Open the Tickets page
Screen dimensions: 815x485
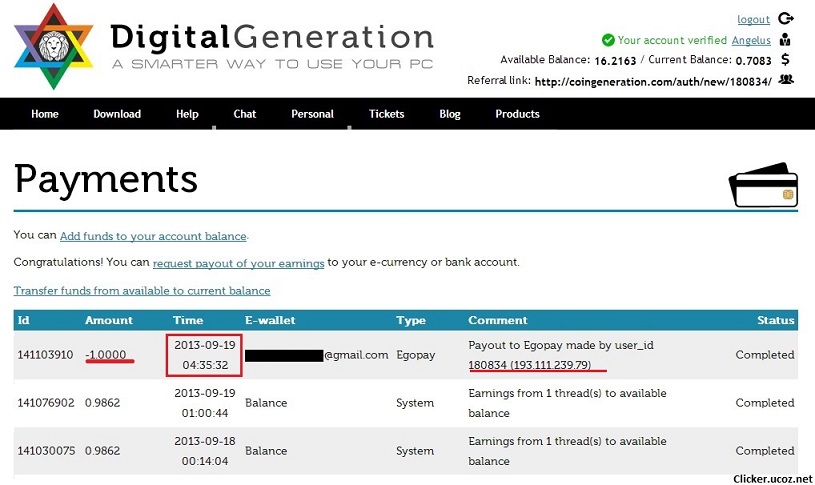tap(386, 114)
